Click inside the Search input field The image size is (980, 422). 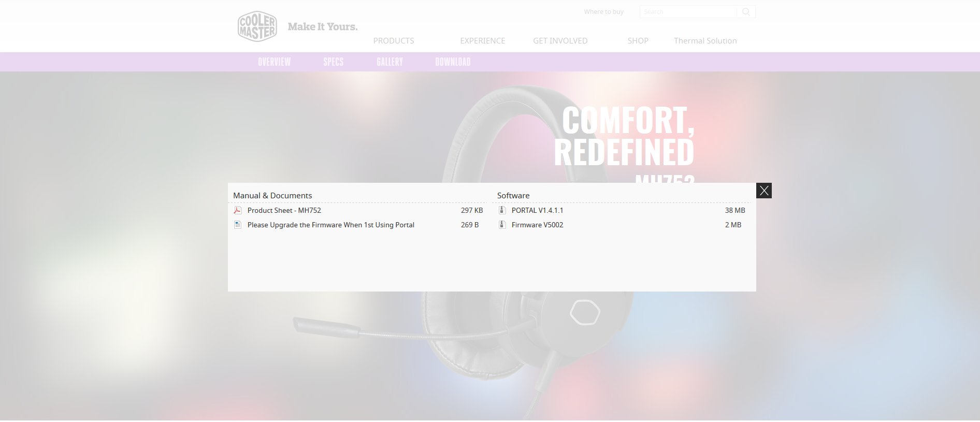tap(687, 12)
